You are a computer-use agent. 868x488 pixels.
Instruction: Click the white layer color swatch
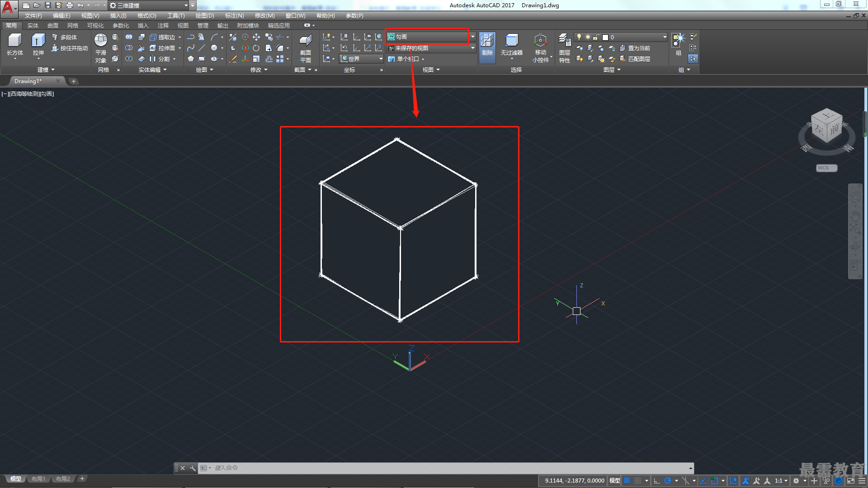pyautogui.click(x=605, y=37)
